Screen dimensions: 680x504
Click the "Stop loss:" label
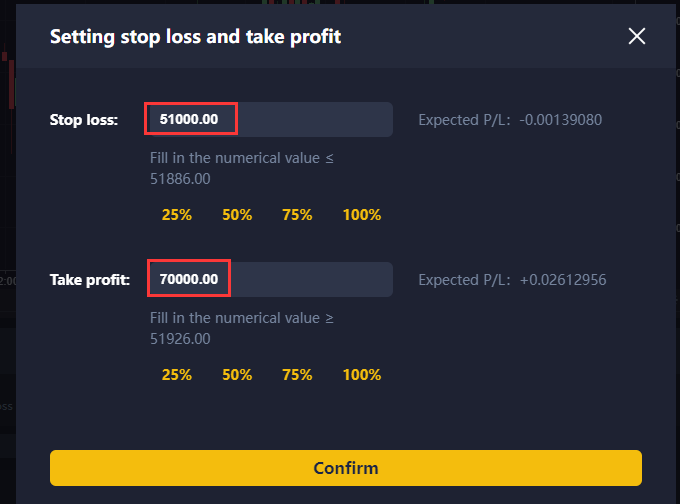coord(84,120)
